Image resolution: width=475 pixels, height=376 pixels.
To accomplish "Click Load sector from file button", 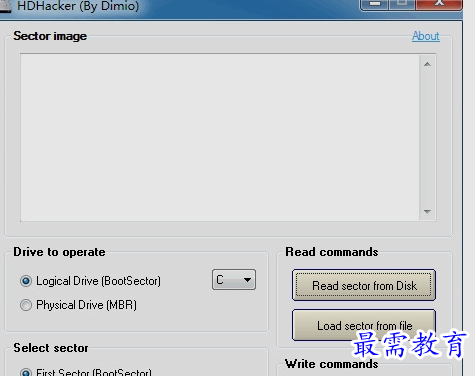I will (x=364, y=325).
